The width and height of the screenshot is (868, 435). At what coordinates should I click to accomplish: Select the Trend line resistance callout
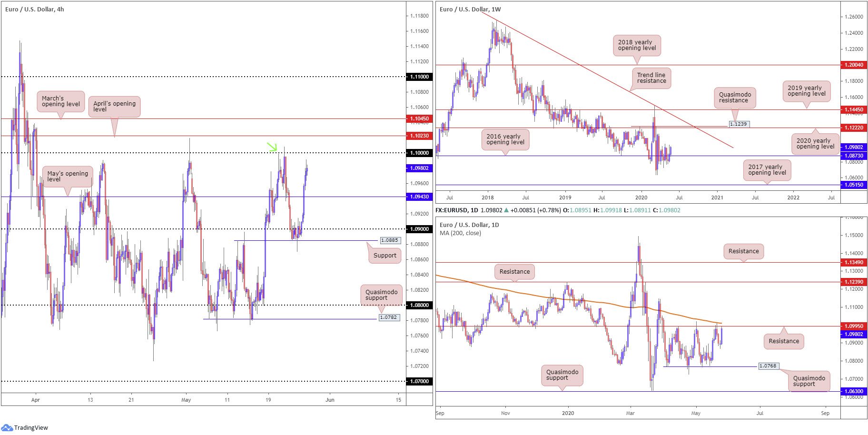(x=651, y=78)
